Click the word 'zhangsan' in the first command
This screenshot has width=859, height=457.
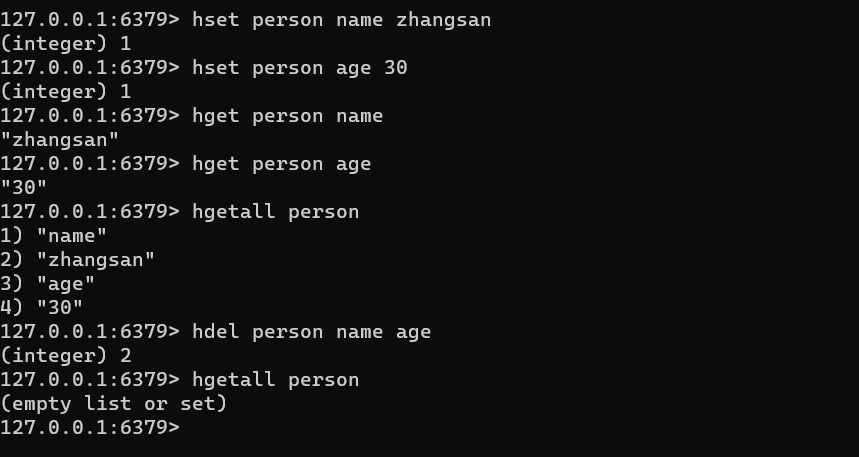click(443, 21)
